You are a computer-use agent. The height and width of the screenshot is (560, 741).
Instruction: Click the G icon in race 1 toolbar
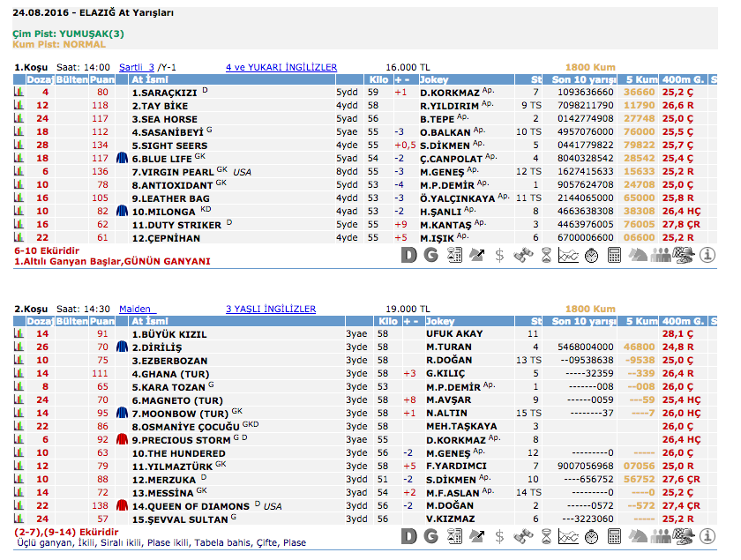pos(431,256)
